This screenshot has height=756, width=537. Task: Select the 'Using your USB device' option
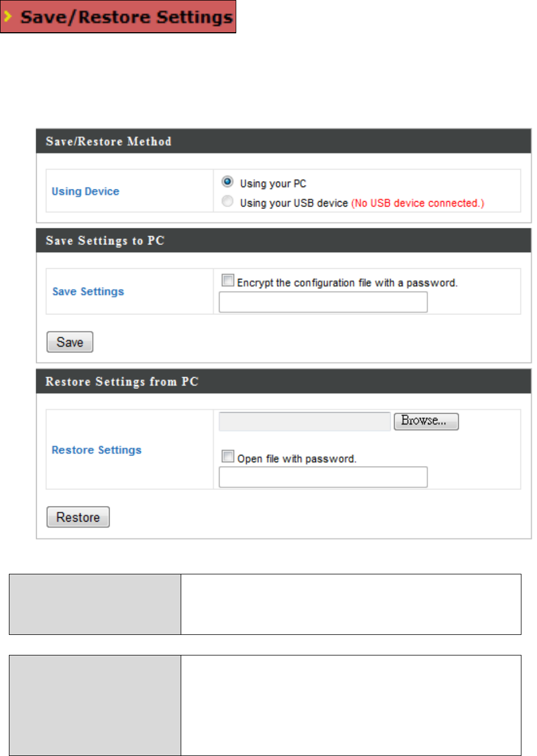[x=227, y=201]
